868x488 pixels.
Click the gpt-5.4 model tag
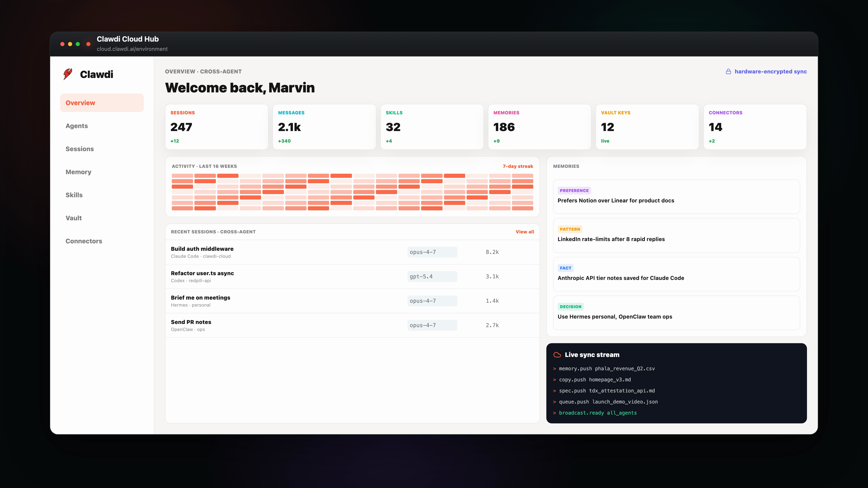point(432,277)
